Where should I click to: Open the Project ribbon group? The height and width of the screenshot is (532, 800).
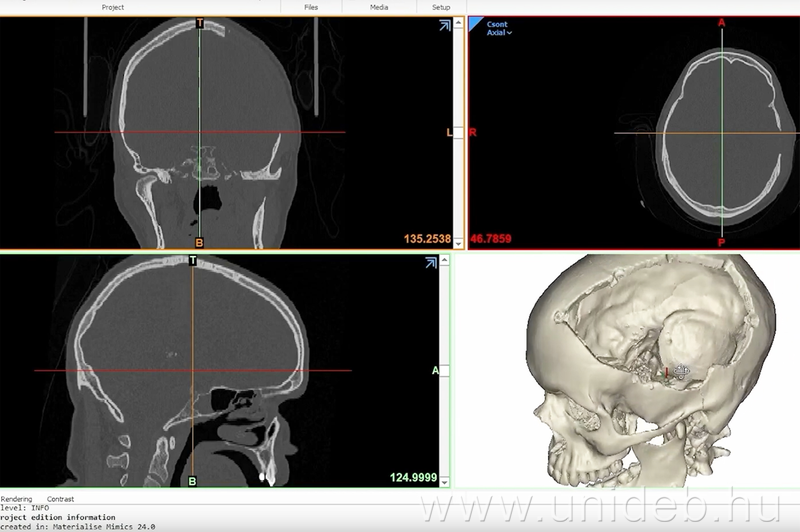coord(113,7)
